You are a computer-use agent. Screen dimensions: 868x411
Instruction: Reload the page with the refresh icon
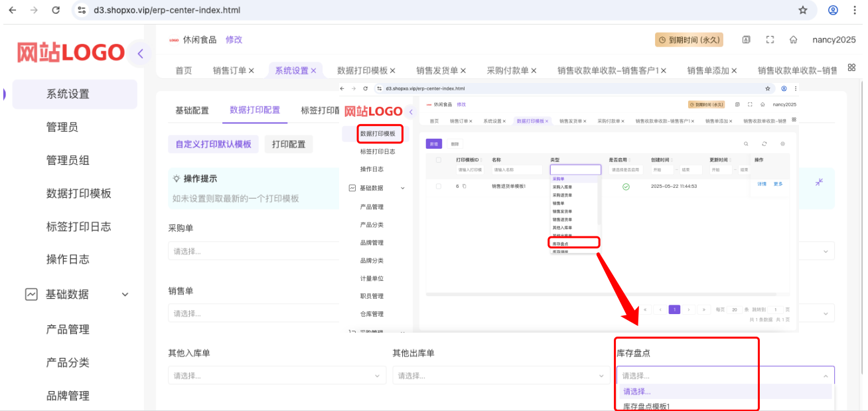[x=56, y=10]
